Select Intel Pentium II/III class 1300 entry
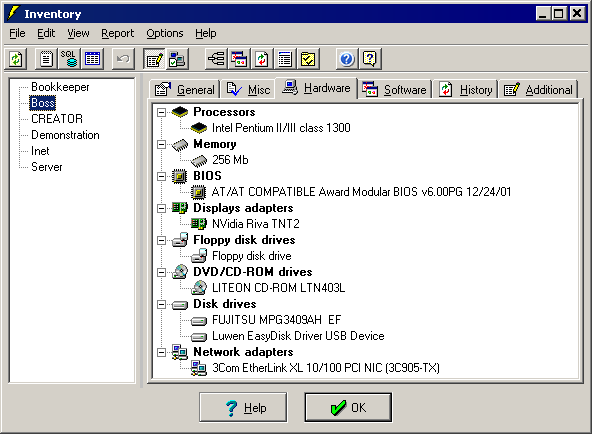Image resolution: width=592 pixels, height=434 pixels. [281, 128]
